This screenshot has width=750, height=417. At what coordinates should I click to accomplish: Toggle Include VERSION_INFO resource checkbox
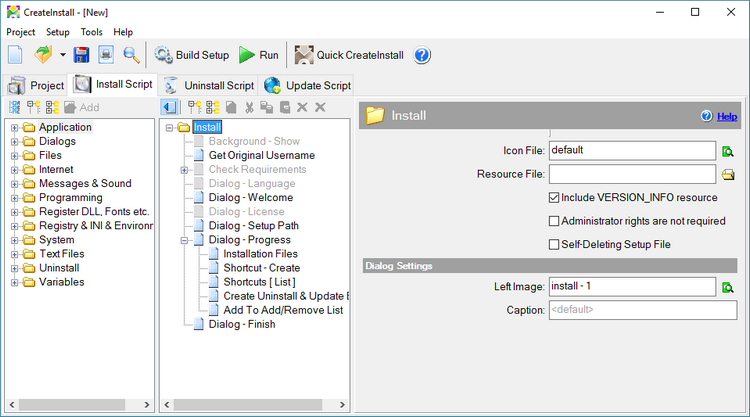[x=554, y=198]
